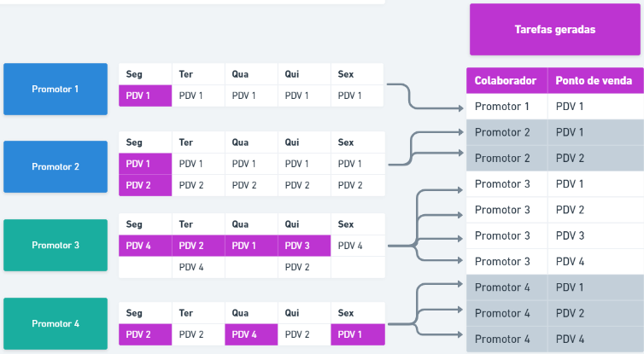Screen dimensions: 644x354
Task: Select the blue Promotor 1 block
Action: click(55, 89)
